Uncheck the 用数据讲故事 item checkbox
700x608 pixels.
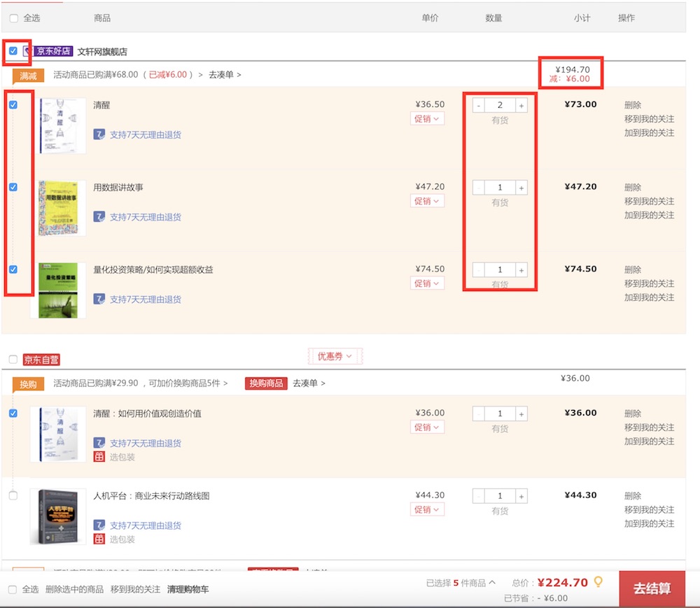tap(11, 188)
